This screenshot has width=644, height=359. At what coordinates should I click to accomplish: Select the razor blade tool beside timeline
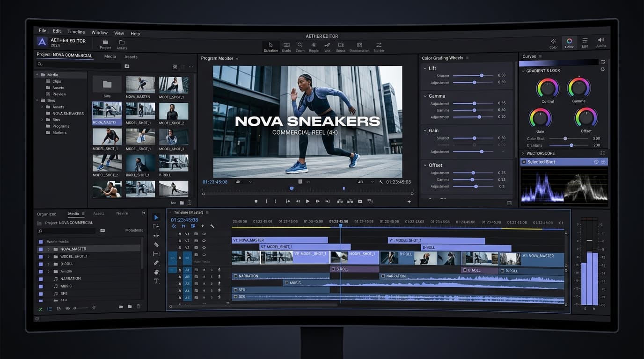coord(156,244)
